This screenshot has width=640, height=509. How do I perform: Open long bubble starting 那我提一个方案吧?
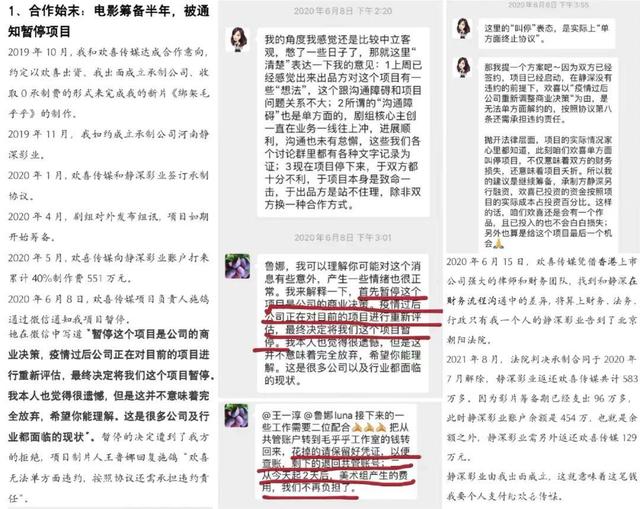point(547,154)
